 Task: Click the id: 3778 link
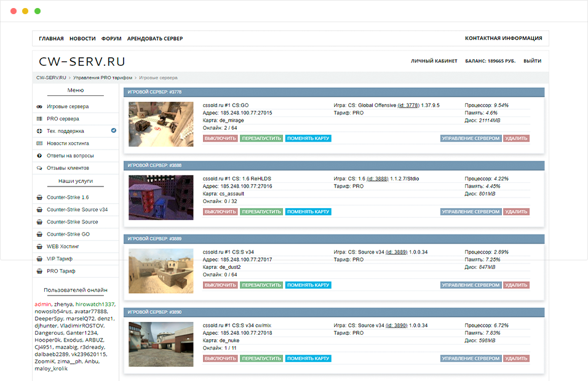pos(408,105)
